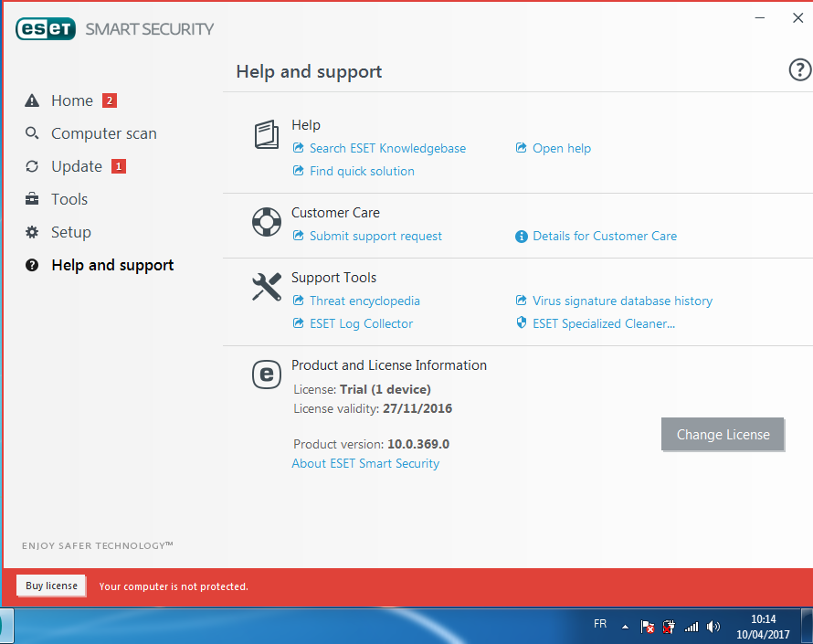813x644 pixels.
Task: Click the license validity date 27/11/2016
Action: click(x=417, y=408)
